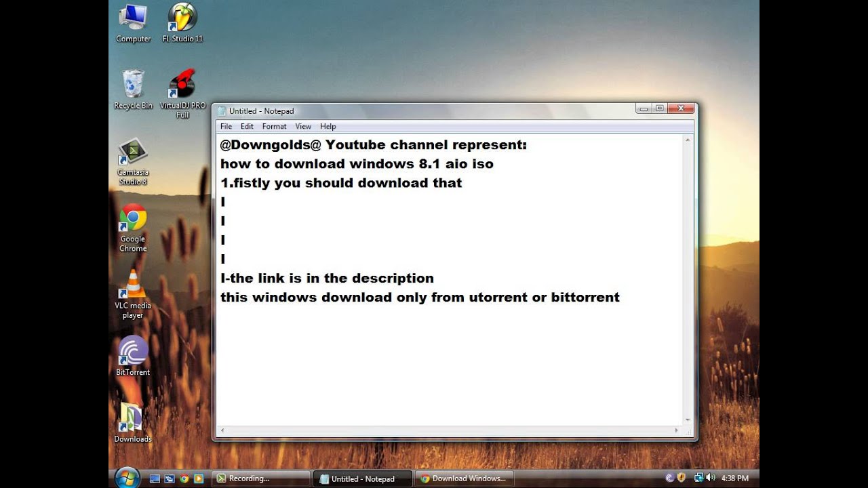The image size is (868, 488).
Task: Open the Edit menu in Notepad
Action: [x=247, y=126]
